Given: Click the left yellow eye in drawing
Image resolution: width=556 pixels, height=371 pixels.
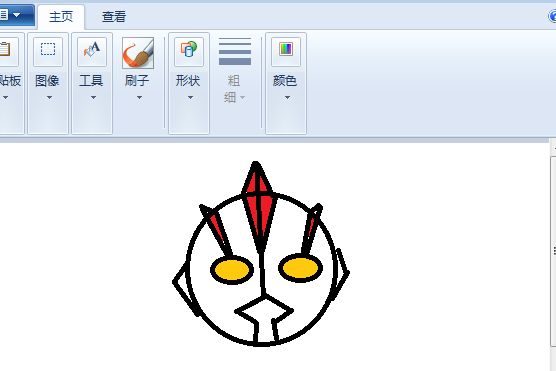Looking at the screenshot, I should (x=232, y=270).
